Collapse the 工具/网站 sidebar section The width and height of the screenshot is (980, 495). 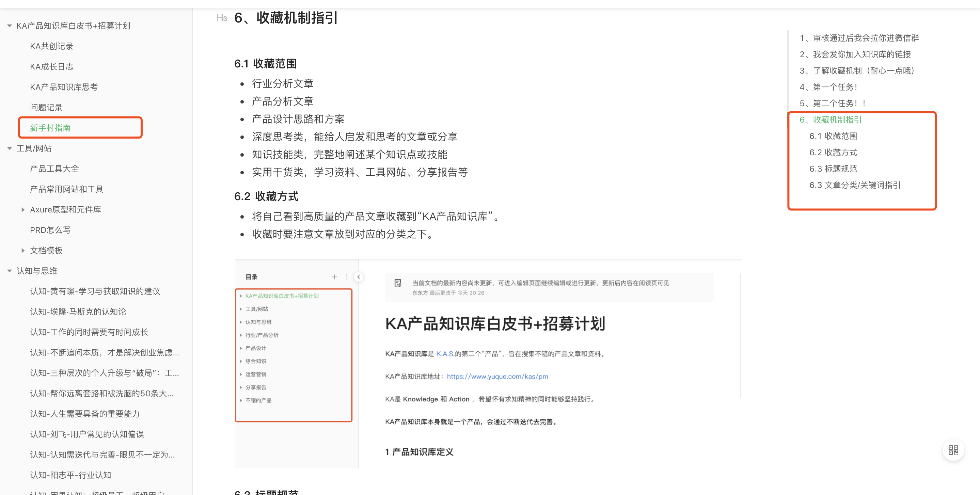pos(10,148)
